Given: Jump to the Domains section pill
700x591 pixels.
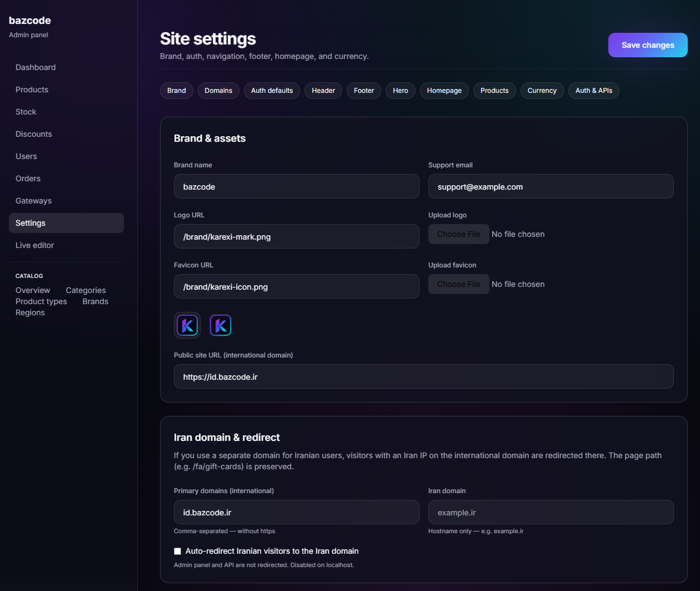Looking at the screenshot, I should pyautogui.click(x=218, y=91).
